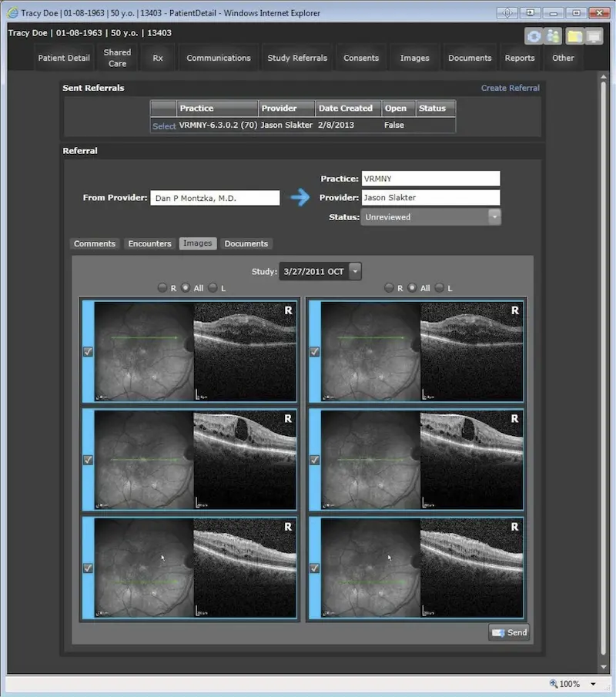Click inside the Practice field showing VRMNY
The width and height of the screenshot is (616, 697).
pyautogui.click(x=431, y=178)
